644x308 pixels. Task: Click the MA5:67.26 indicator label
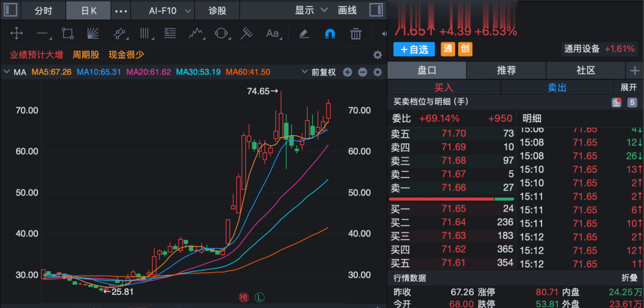pyautogui.click(x=52, y=73)
